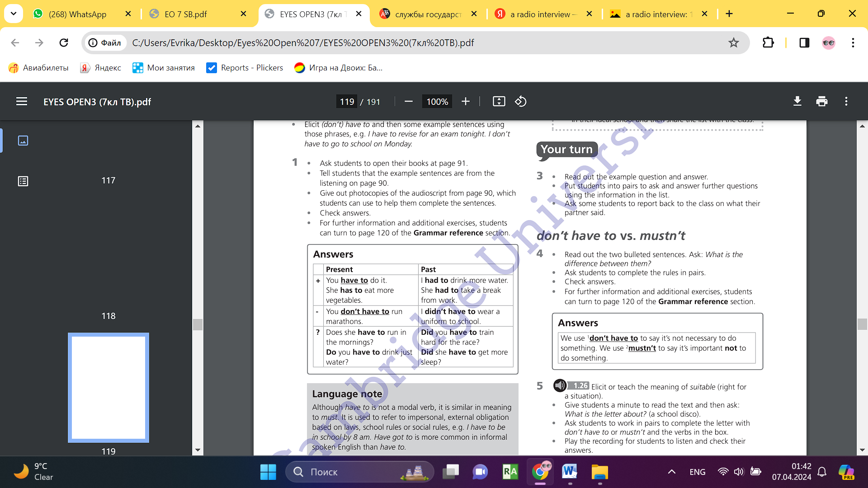Switch to the WhatsApp tab
This screenshot has height=488, width=868.
tap(77, 14)
